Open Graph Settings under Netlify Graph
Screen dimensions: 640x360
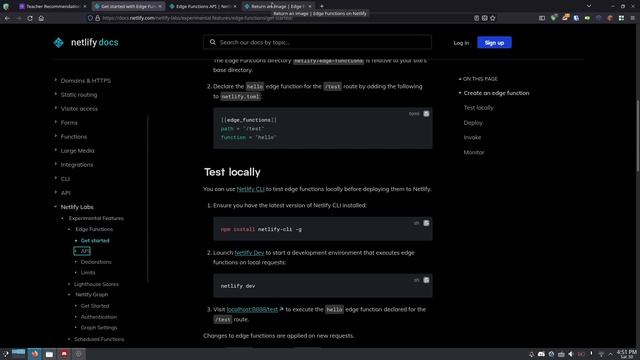[x=99, y=328]
